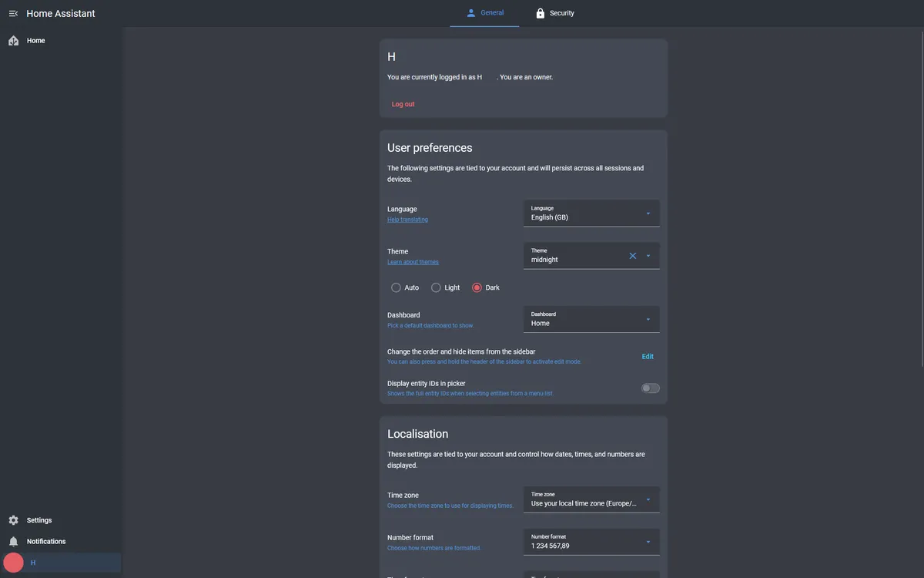Open the Home sidebar menu label
Image resolution: width=924 pixels, height=578 pixels.
tap(36, 41)
